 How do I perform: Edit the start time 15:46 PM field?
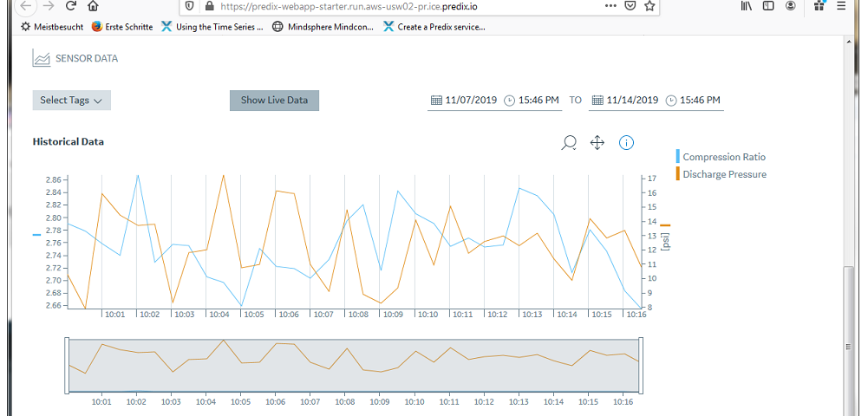pos(538,101)
